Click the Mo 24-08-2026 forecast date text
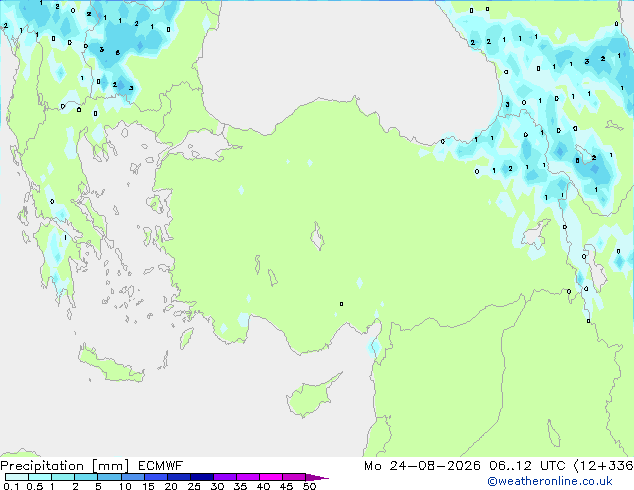 [x=422, y=466]
